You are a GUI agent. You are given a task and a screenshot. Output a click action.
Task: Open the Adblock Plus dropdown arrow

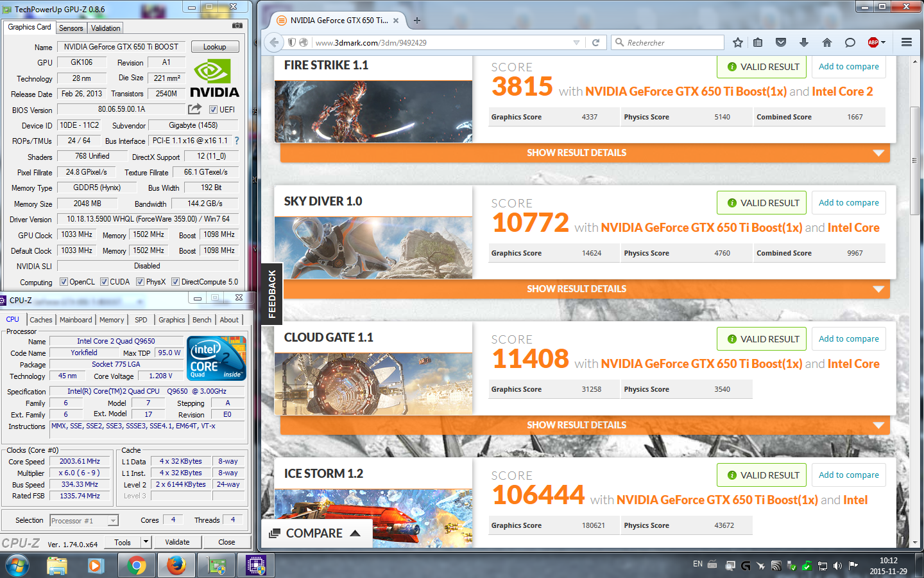(884, 42)
